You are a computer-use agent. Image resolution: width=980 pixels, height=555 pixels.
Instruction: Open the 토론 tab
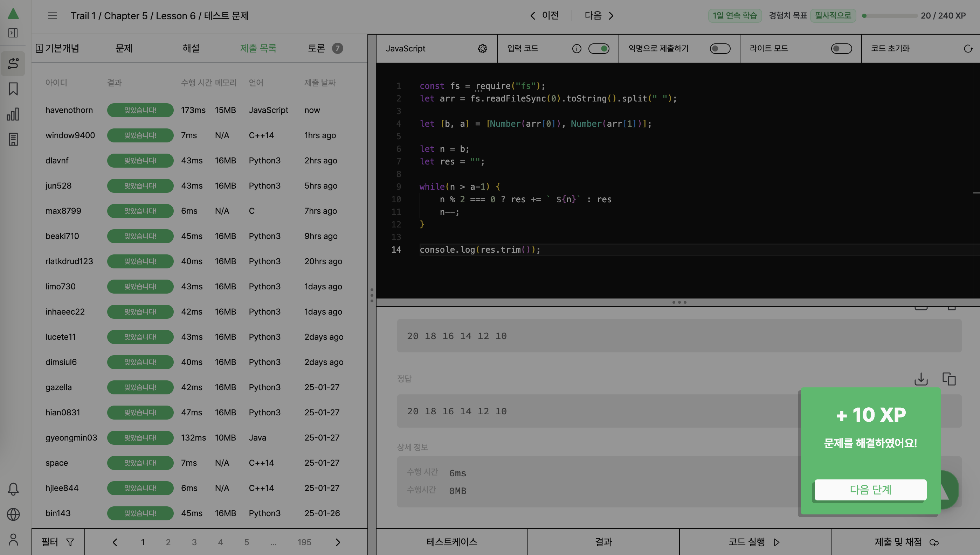click(316, 48)
